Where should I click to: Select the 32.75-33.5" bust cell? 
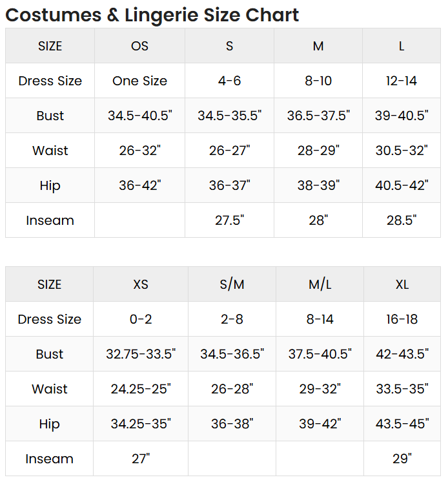141,354
